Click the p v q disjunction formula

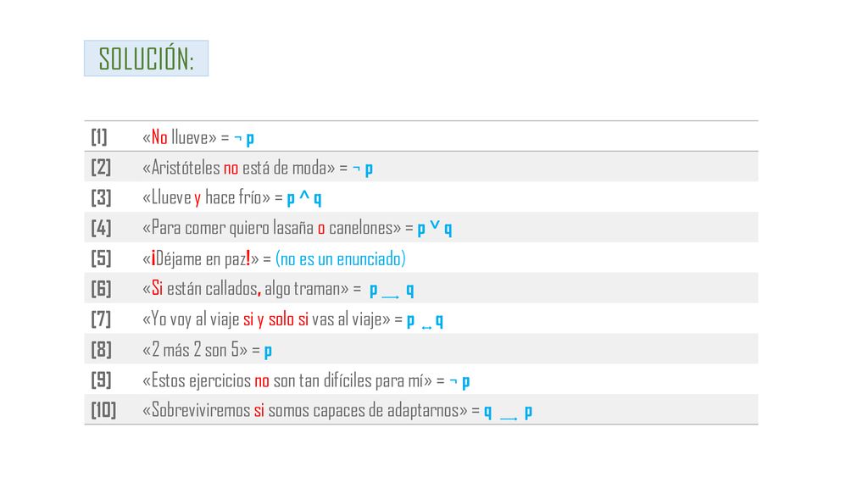[435, 228]
